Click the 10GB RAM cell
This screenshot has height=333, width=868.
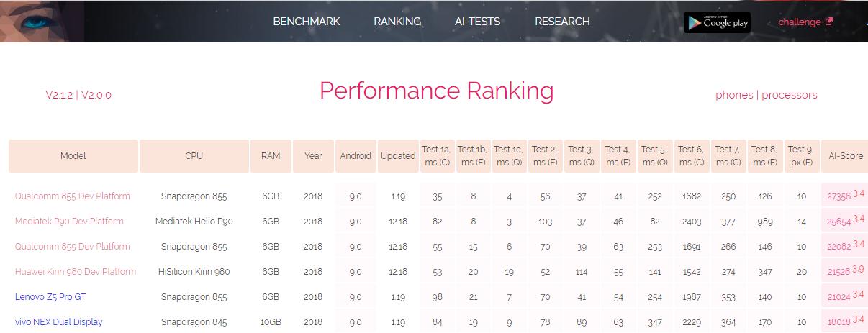[x=271, y=322]
